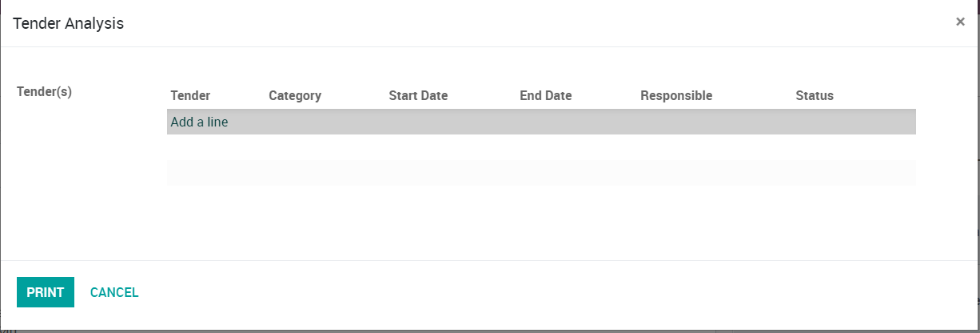Click the Status column header
Screen dimensions: 980x333
click(815, 96)
